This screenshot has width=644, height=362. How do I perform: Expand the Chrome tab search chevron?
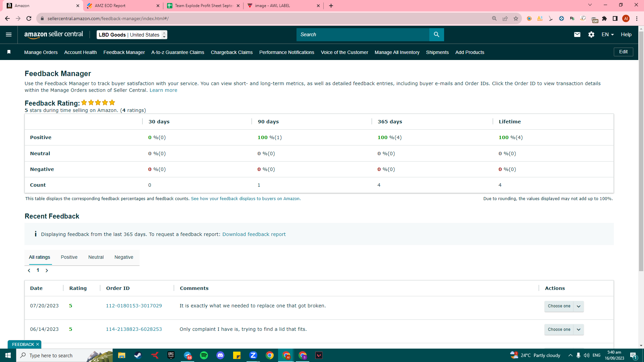click(590, 5)
